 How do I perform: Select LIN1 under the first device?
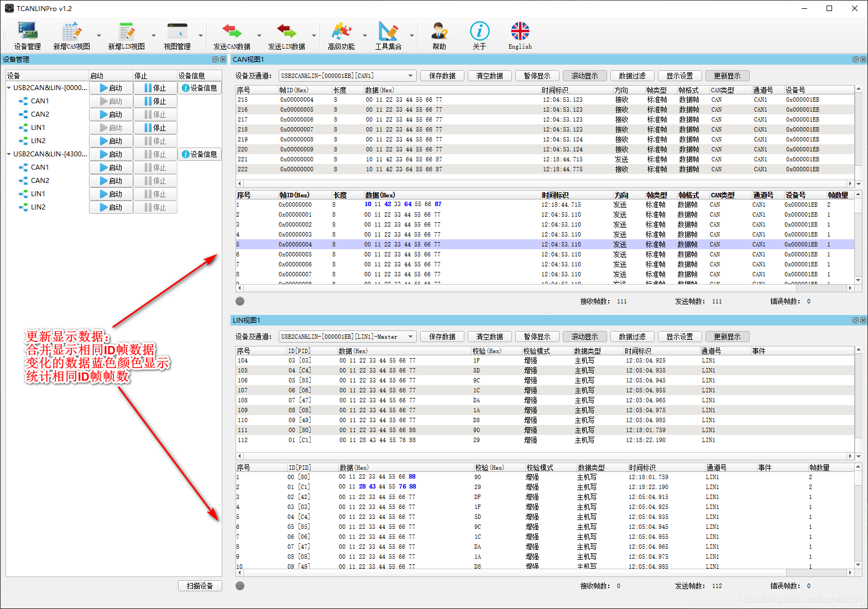coord(38,128)
